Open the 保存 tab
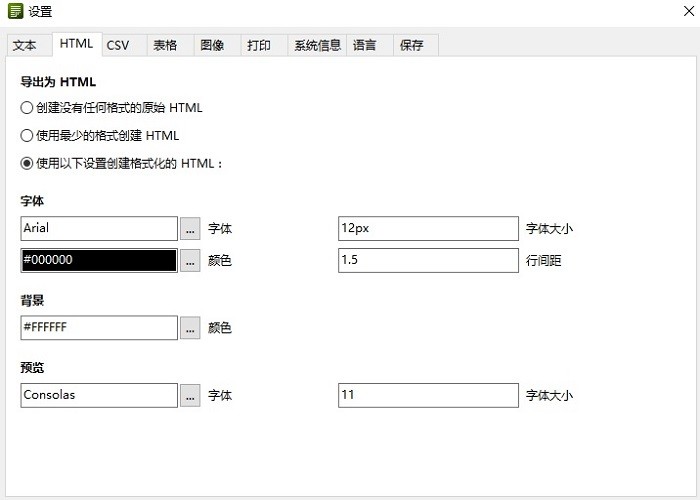 (x=412, y=45)
